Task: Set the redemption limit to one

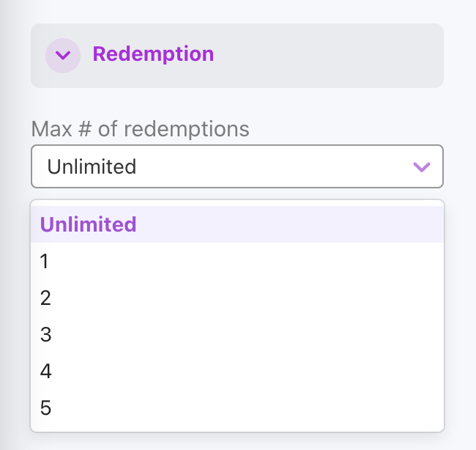Action: coord(237,261)
